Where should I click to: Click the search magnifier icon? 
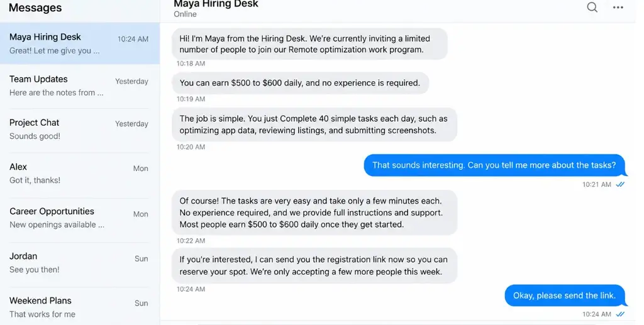coord(592,7)
